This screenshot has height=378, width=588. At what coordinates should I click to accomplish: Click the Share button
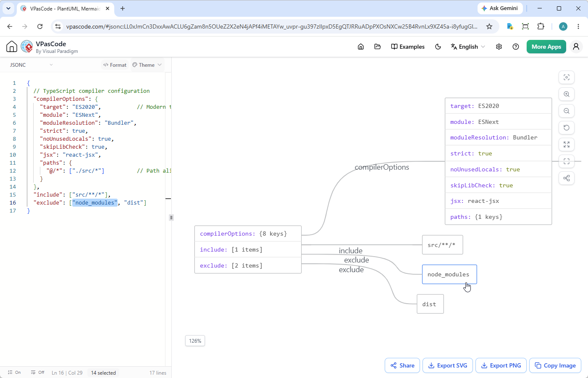coord(402,365)
